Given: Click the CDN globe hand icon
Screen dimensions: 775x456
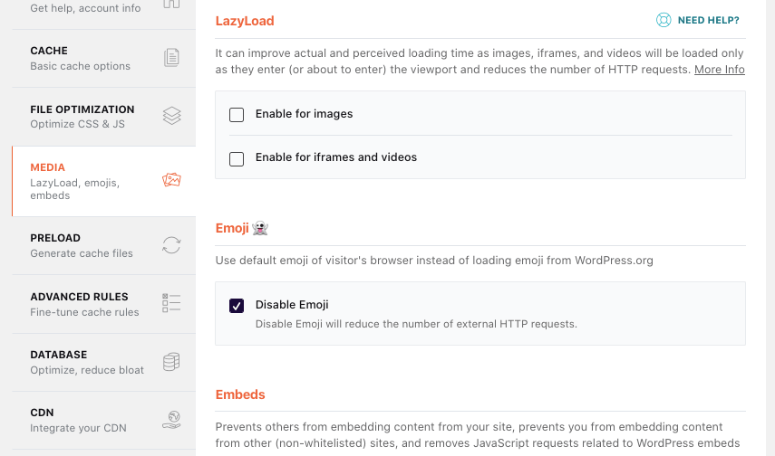Looking at the screenshot, I should point(172,419).
